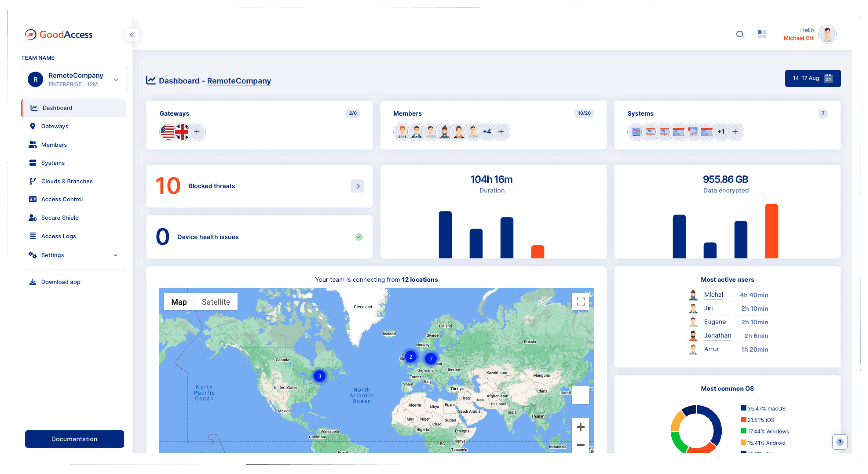The height and width of the screenshot is (474, 868).
Task: Open Michael Ott's profile avatar
Action: pos(827,34)
